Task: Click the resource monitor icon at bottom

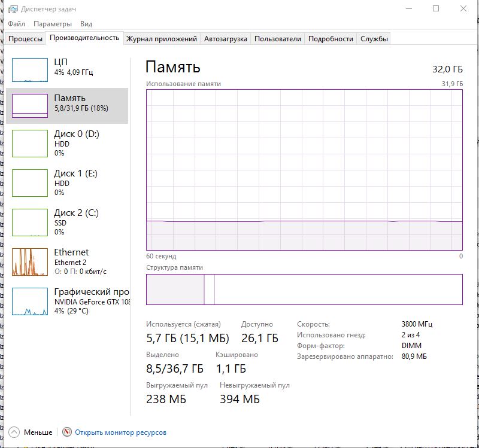Action: pyautogui.click(x=67, y=432)
